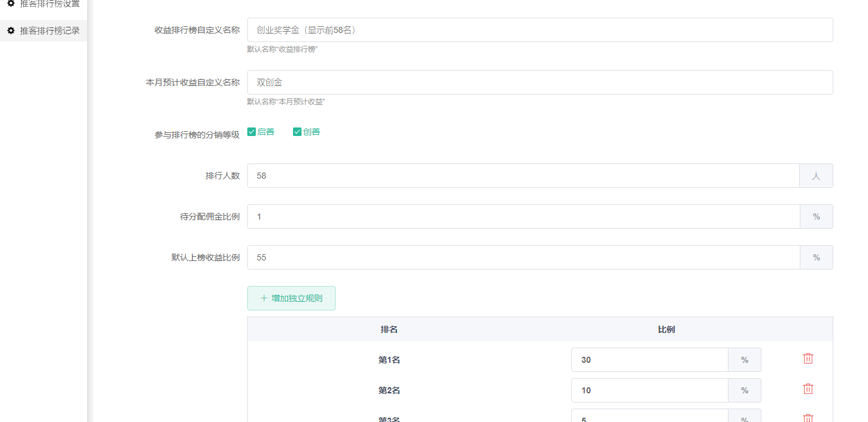
Task: Edit the 待分配佣金比例 field
Action: [x=523, y=216]
